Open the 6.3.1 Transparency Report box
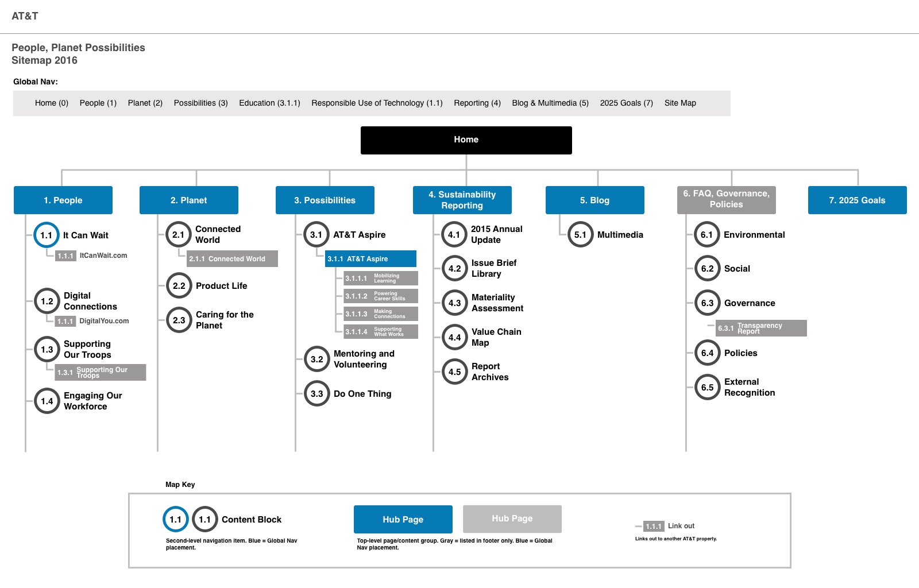Screen dimensions: 919x588 (x=761, y=328)
